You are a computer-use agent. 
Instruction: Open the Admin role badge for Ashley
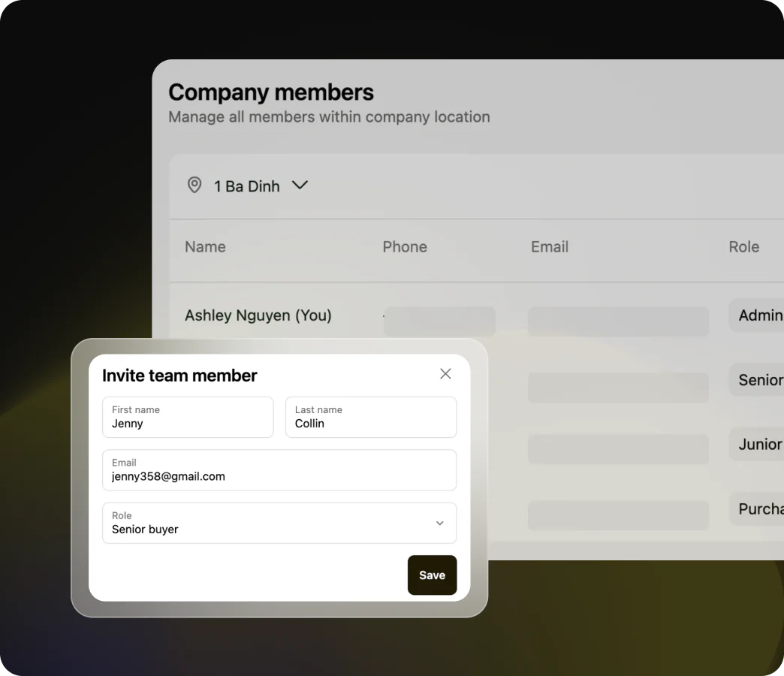point(758,315)
